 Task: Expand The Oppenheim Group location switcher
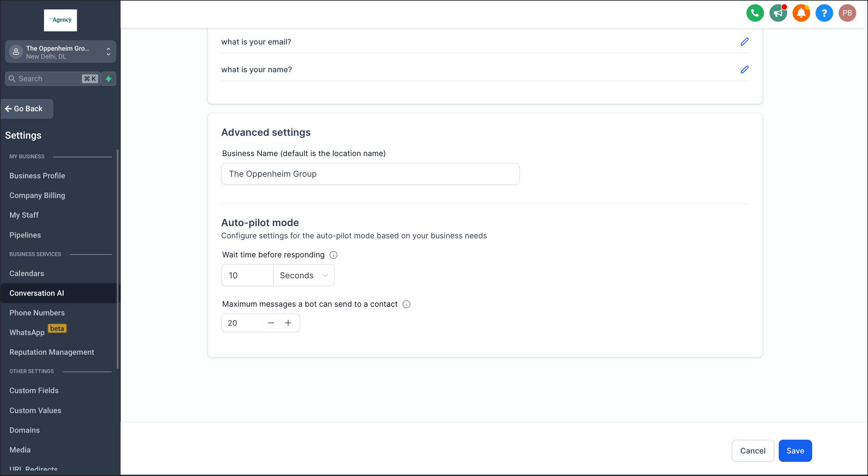[x=61, y=52]
